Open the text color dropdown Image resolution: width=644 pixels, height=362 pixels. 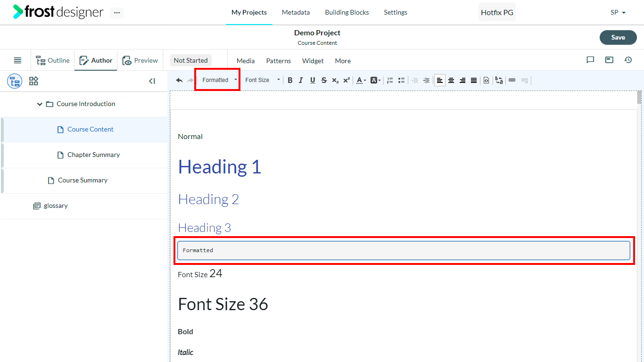tap(361, 80)
